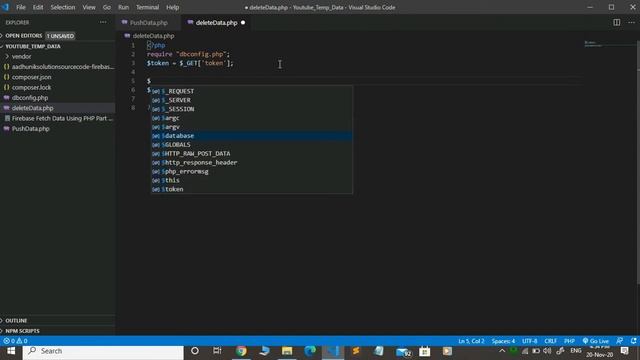Choose the $php_errormsg suggestion

click(252, 171)
